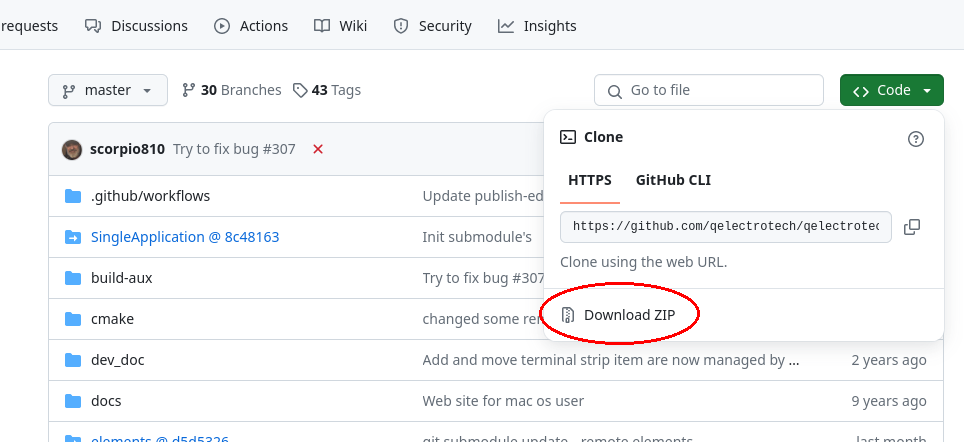The height and width of the screenshot is (442, 964).
Task: Click the cmake folder icon
Action: point(72,319)
